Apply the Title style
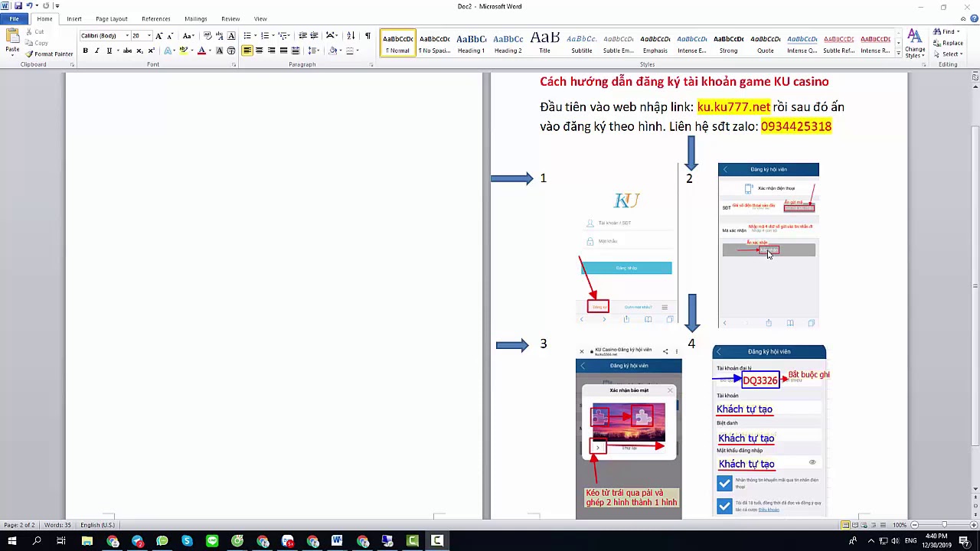 click(x=545, y=43)
